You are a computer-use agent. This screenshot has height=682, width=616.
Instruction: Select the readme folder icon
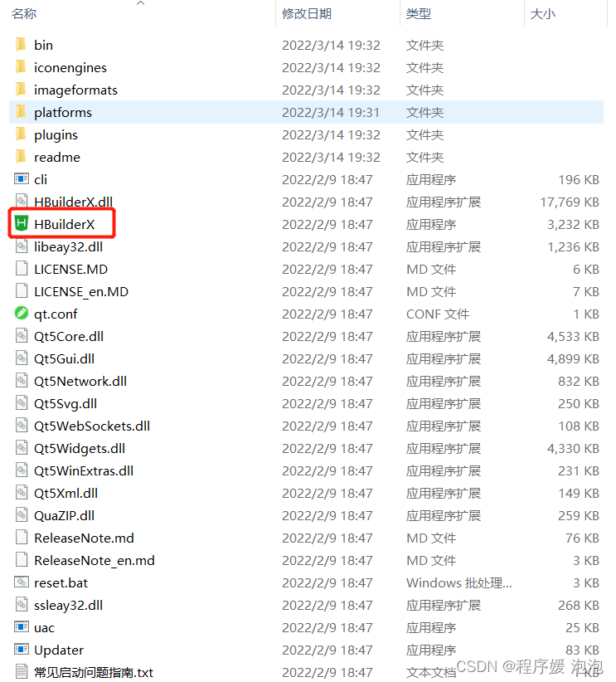click(21, 157)
